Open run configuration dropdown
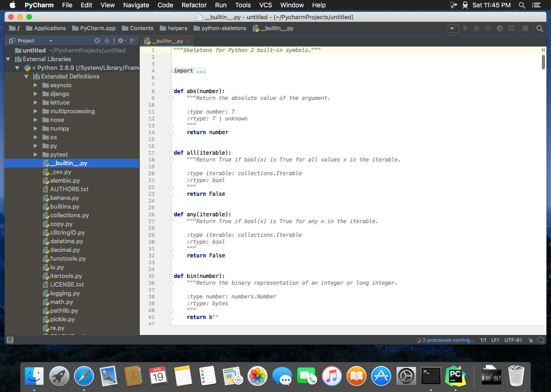551x392 pixels. coord(452,28)
